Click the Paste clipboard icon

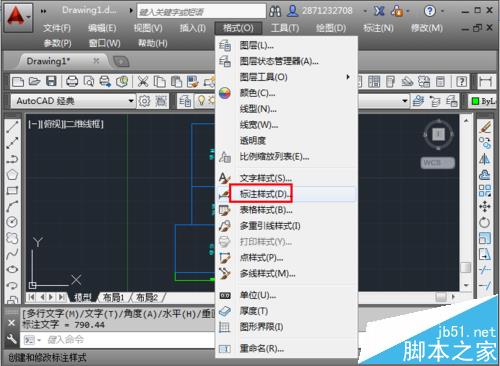[x=176, y=81]
